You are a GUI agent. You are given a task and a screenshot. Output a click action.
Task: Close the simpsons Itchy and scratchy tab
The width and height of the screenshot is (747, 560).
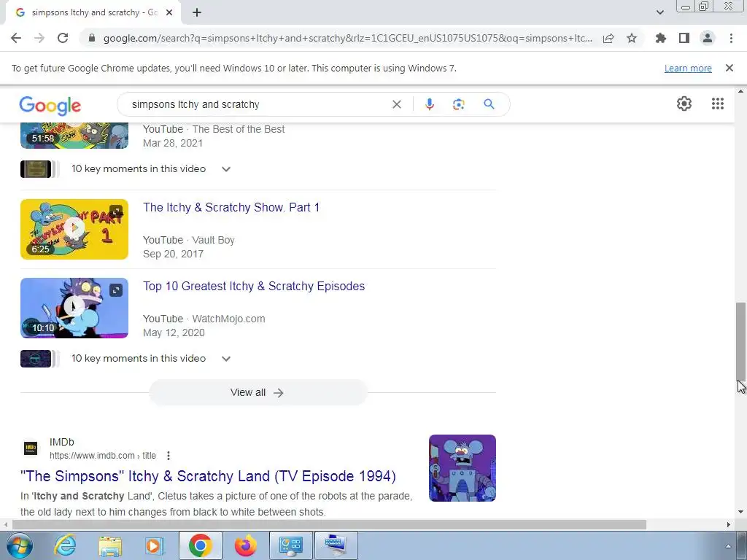coord(169,12)
